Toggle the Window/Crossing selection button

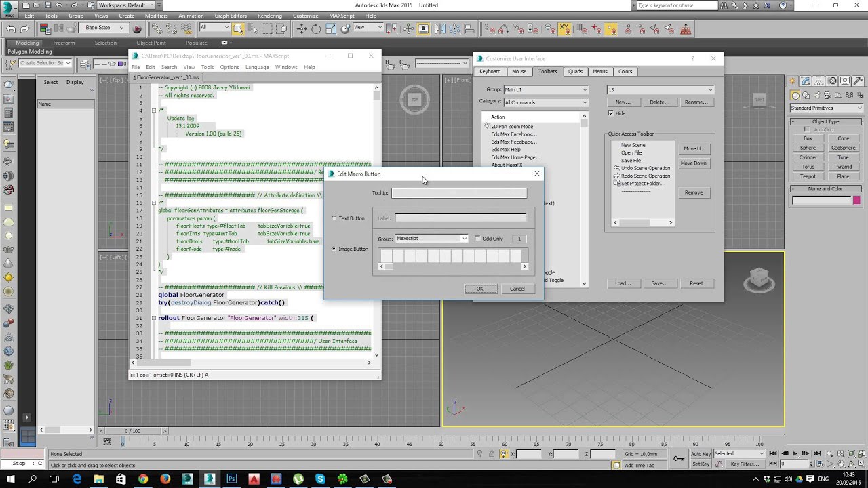(282, 28)
